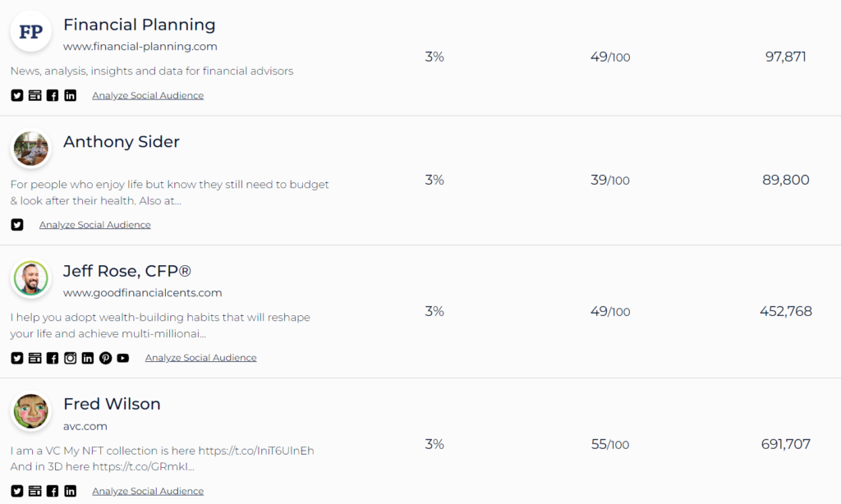The width and height of the screenshot is (841, 504).
Task: Open Jeff Rose's Pinterest icon
Action: [106, 358]
